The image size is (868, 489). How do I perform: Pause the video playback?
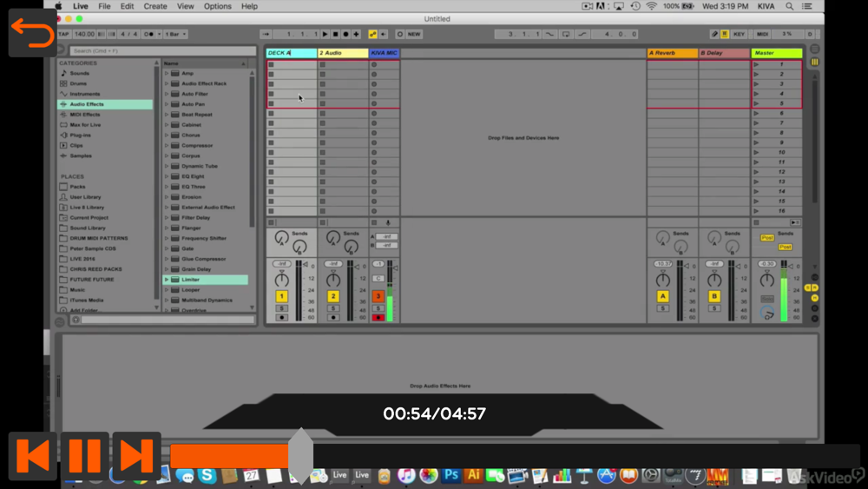tap(85, 456)
